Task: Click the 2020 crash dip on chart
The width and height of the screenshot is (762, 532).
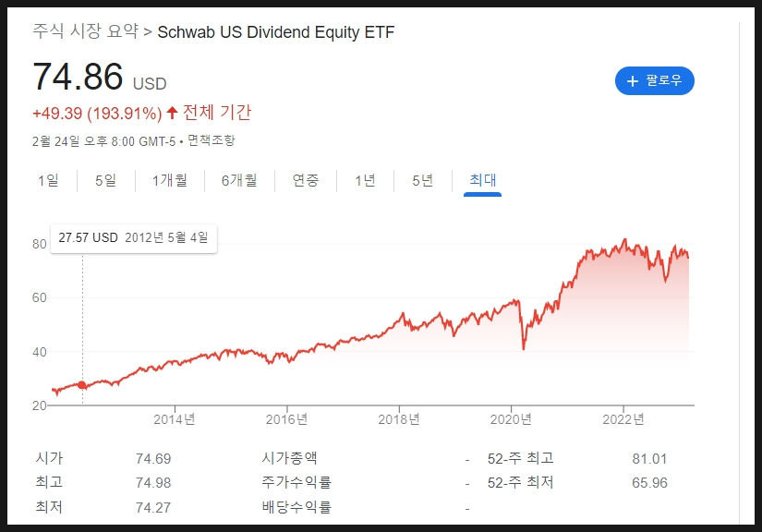Action: point(524,348)
